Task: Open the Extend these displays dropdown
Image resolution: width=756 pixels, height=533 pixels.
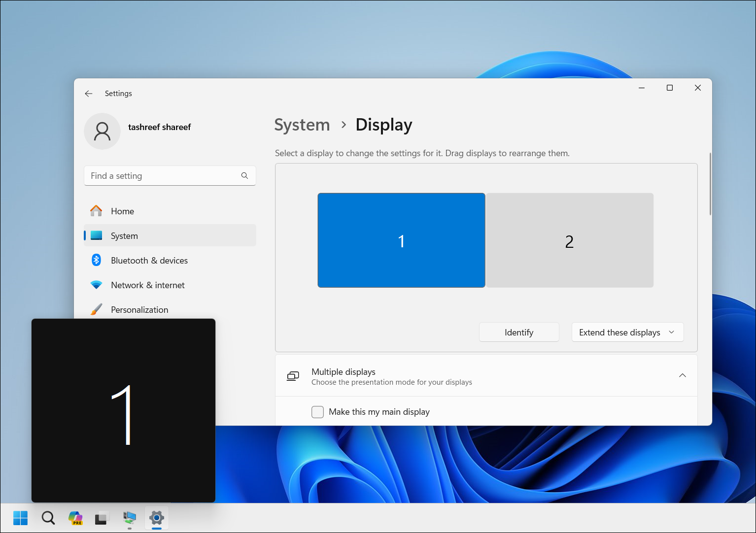Action: click(x=627, y=332)
